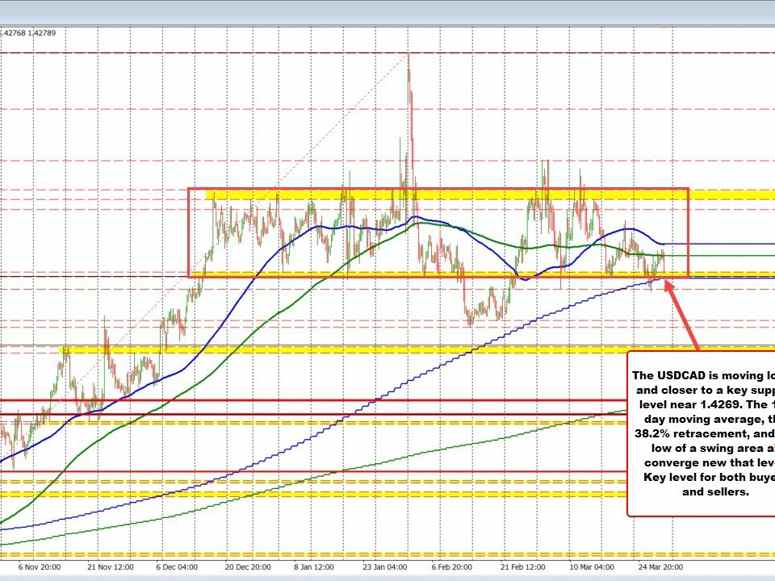Click the 21 Nov 12:00 time axis label
The image size is (775, 581).
pos(110,567)
